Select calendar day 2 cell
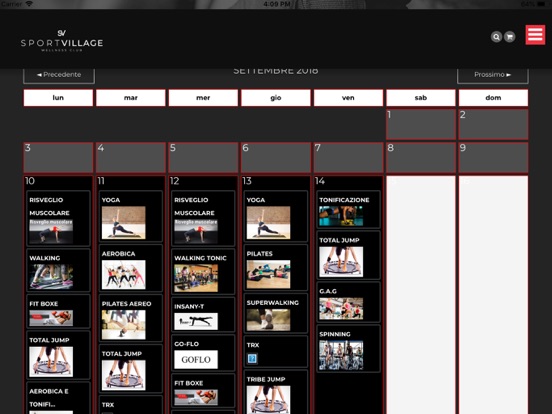Image resolution: width=552 pixels, height=414 pixels. [x=493, y=124]
